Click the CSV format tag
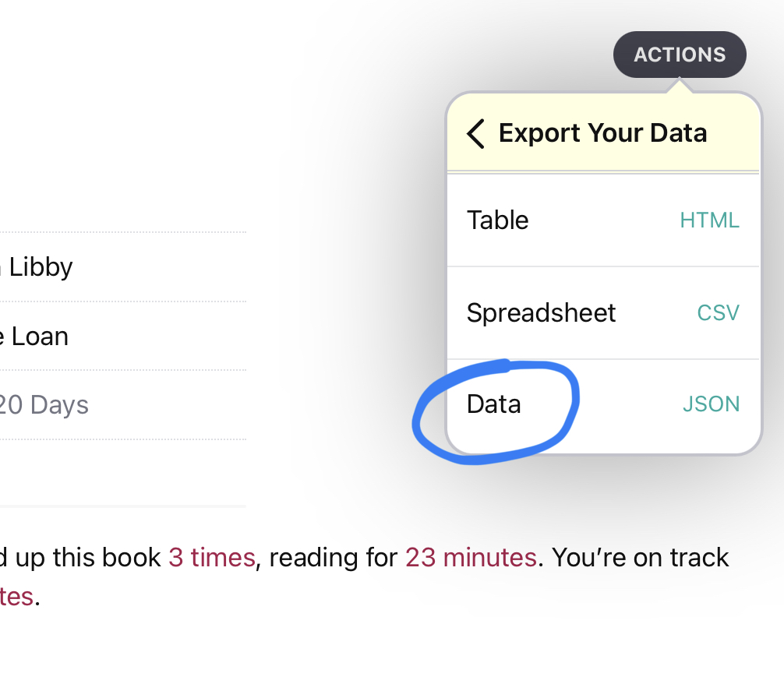 pos(718,313)
